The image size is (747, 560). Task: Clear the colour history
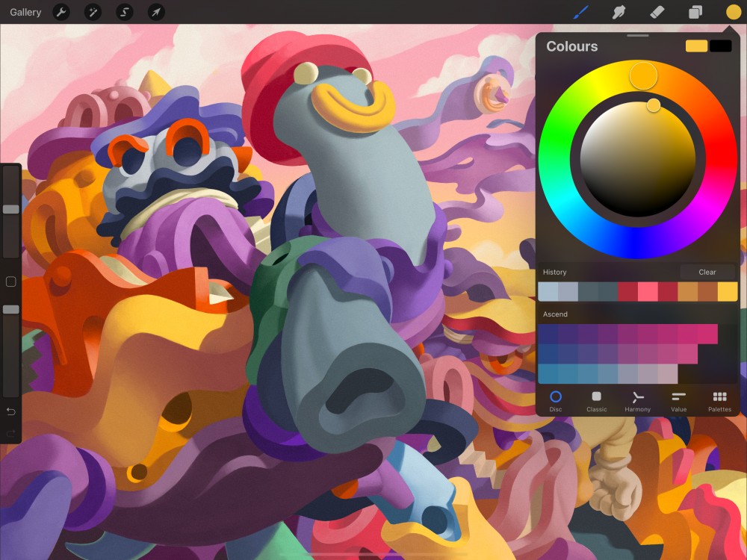(707, 272)
